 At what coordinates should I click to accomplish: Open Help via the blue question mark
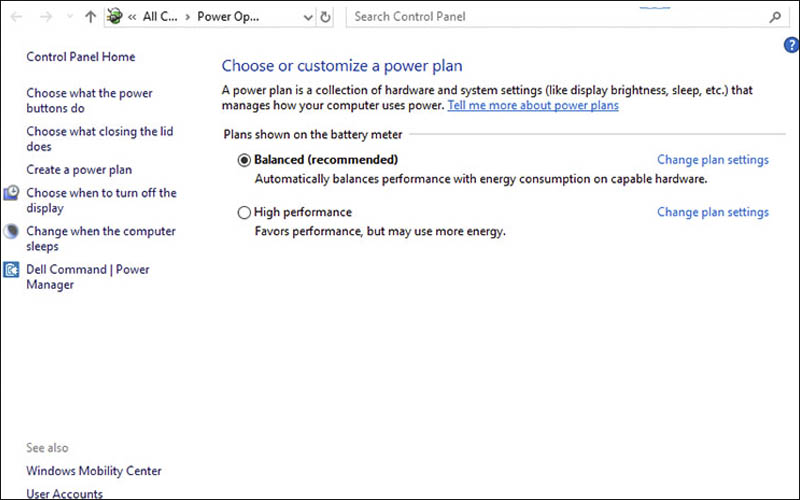point(792,45)
